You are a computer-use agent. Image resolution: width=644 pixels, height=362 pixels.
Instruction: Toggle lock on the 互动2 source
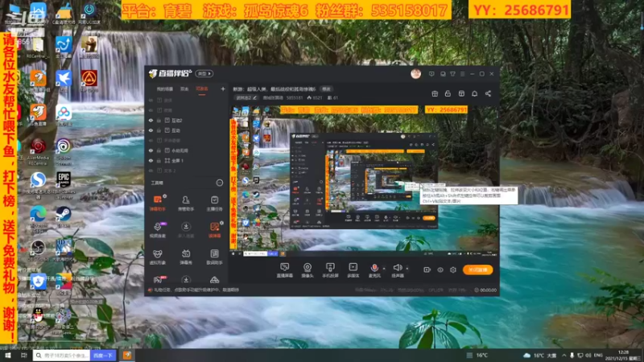[159, 120]
